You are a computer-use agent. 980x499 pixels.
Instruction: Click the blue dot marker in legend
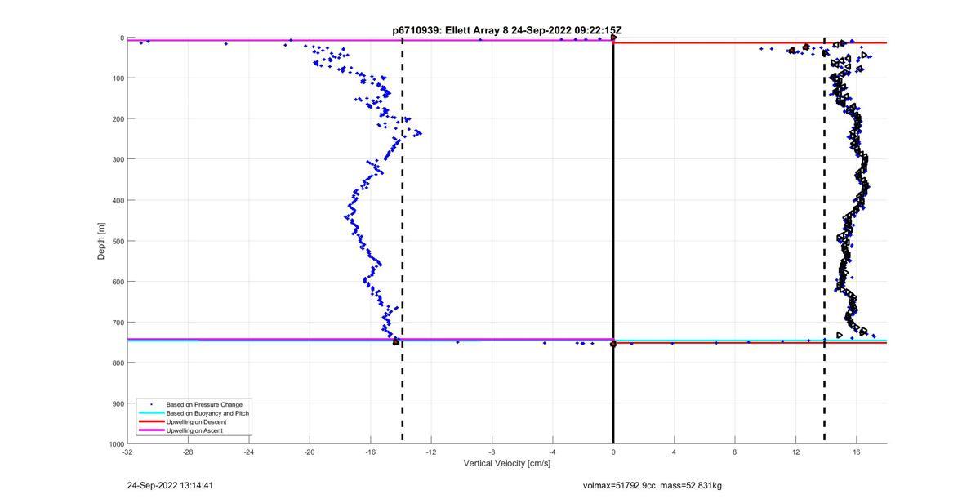[151, 404]
